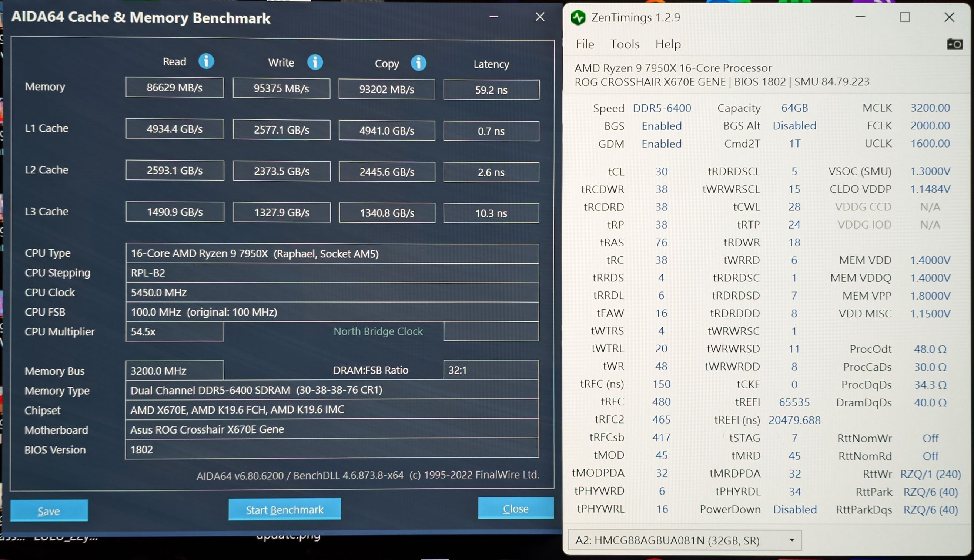Screen dimensions: 974x560
Task: Click the ZenTimings green logo icon
Action: [578, 18]
